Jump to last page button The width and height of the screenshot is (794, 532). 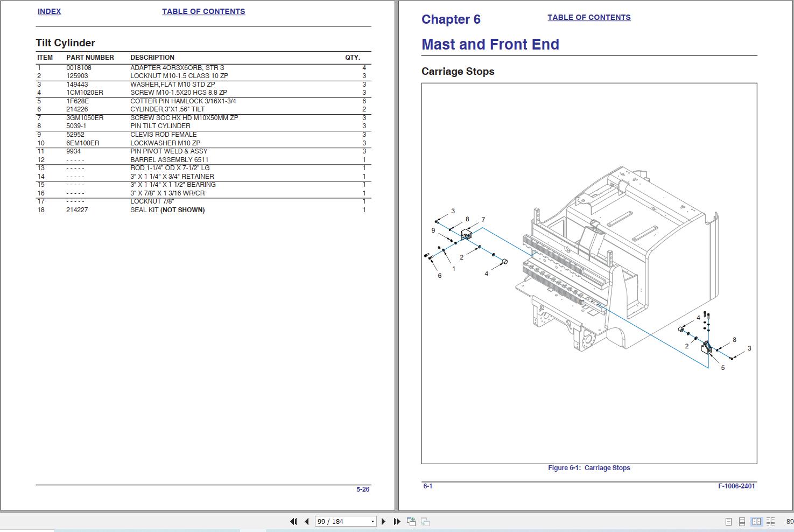pos(397,521)
